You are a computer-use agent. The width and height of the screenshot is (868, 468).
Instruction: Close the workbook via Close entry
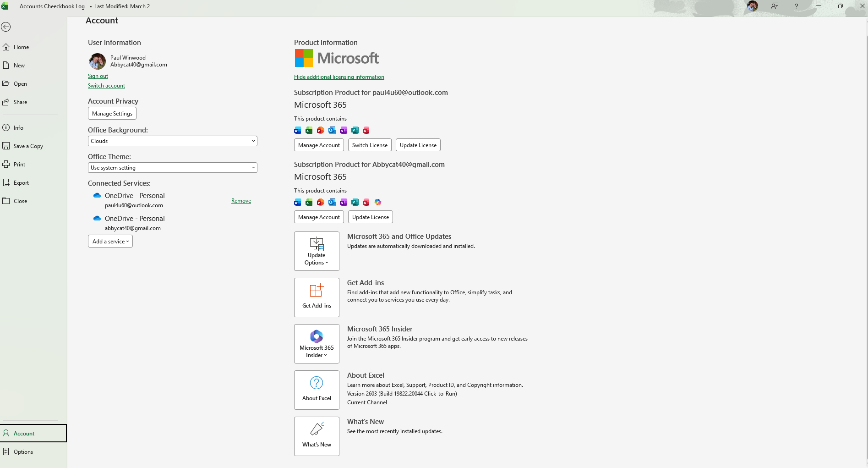click(x=33, y=201)
